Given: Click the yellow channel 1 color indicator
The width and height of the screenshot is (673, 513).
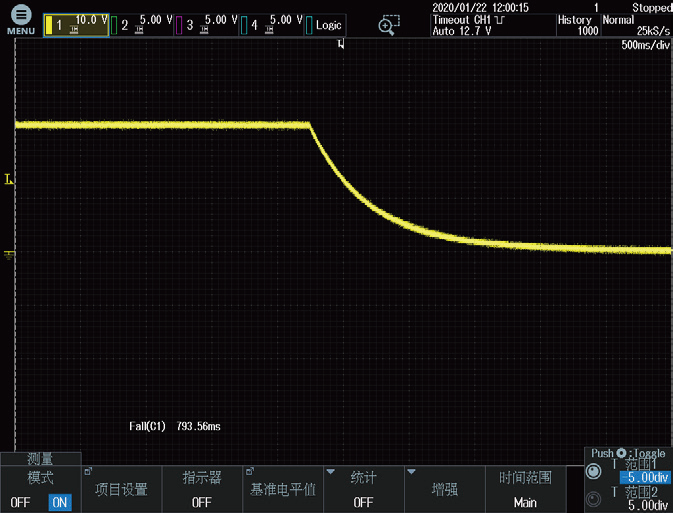Looking at the screenshot, I should click(x=49, y=25).
